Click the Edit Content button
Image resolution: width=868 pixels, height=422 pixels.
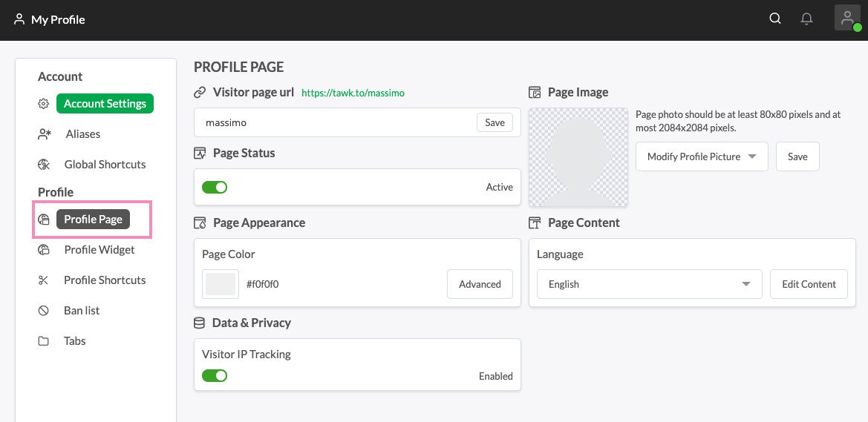point(809,284)
